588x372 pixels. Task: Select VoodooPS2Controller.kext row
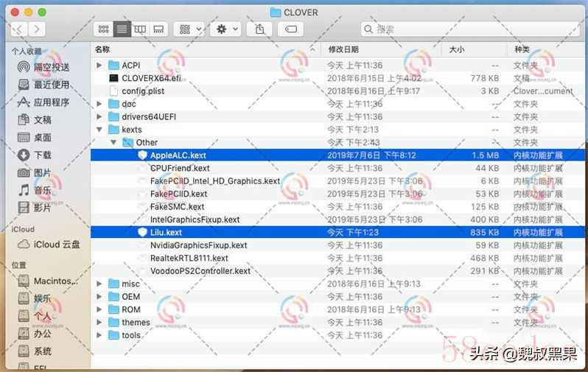click(x=337, y=271)
